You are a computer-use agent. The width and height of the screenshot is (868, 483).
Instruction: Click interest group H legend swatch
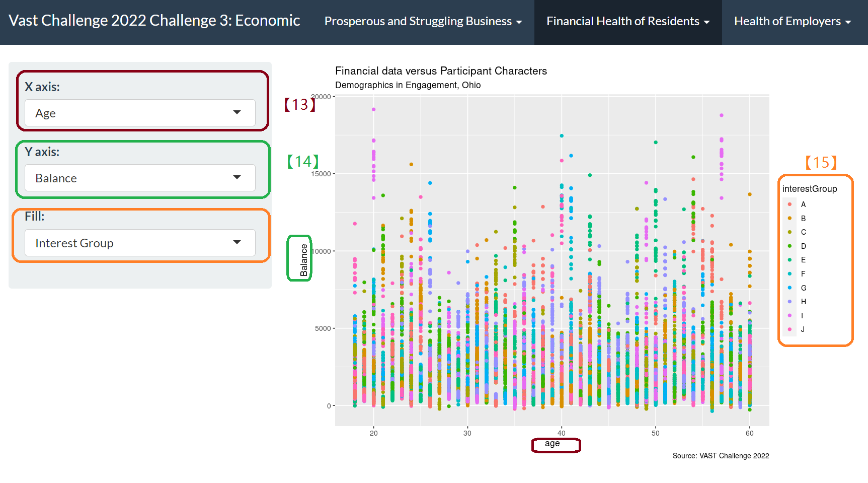tap(790, 302)
